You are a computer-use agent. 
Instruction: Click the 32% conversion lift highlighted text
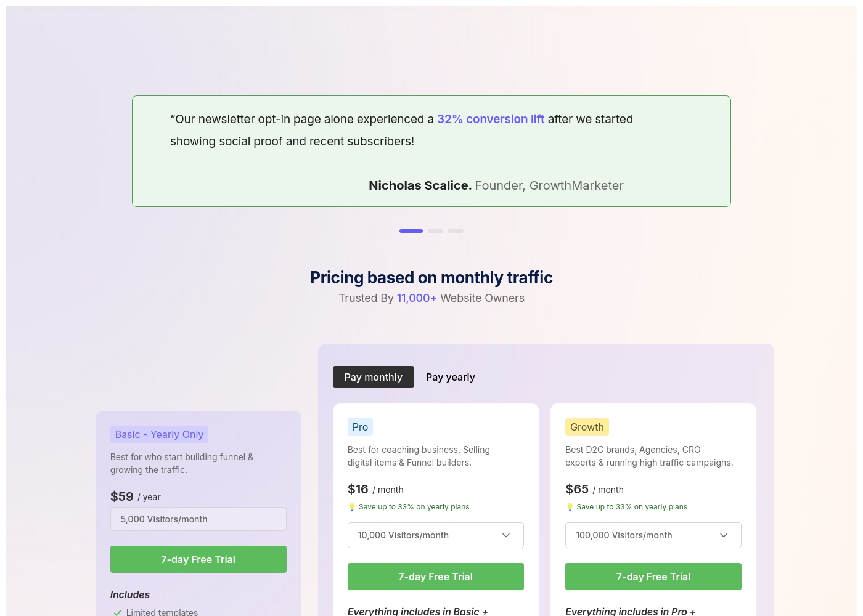pyautogui.click(x=491, y=119)
